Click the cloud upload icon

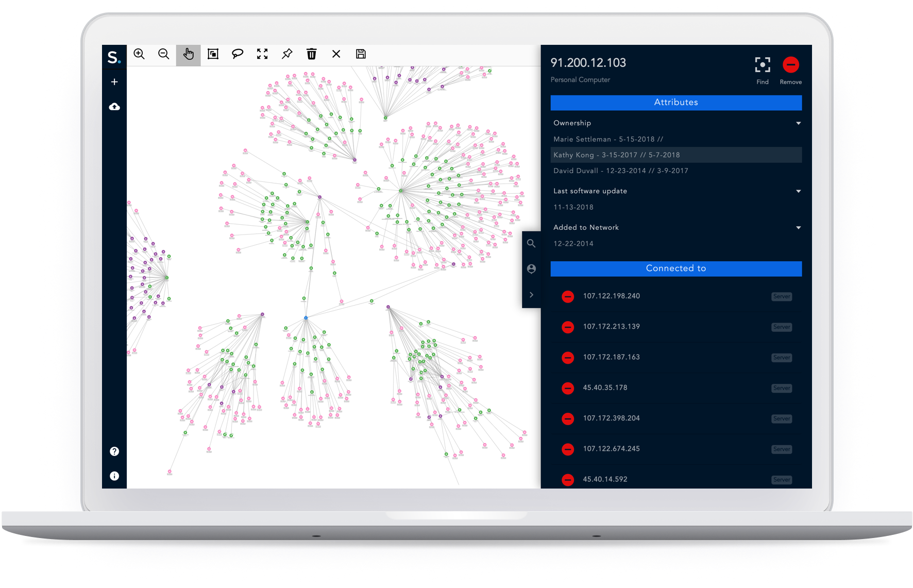tap(114, 107)
